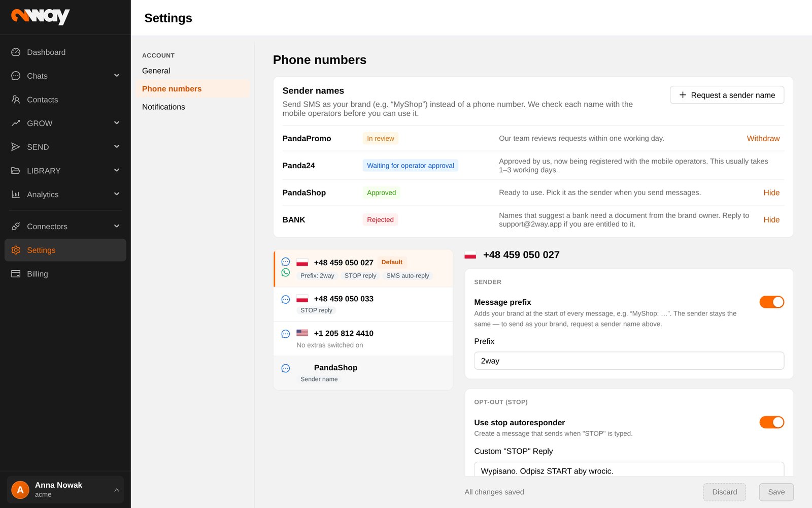The width and height of the screenshot is (812, 508).
Task: Select the +48 459 050 033 number
Action: click(x=363, y=304)
